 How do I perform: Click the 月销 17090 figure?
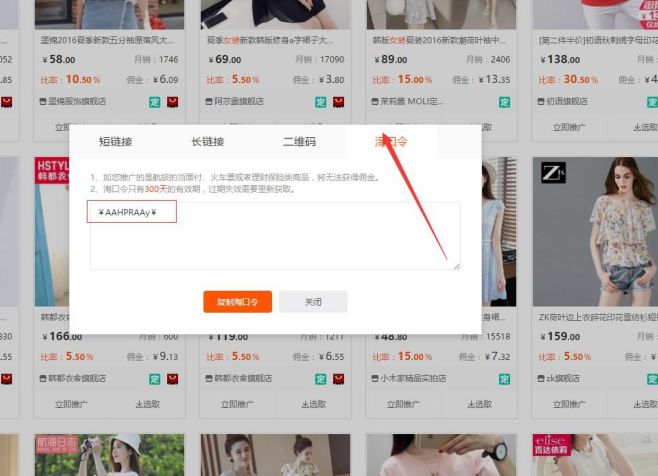pyautogui.click(x=332, y=60)
